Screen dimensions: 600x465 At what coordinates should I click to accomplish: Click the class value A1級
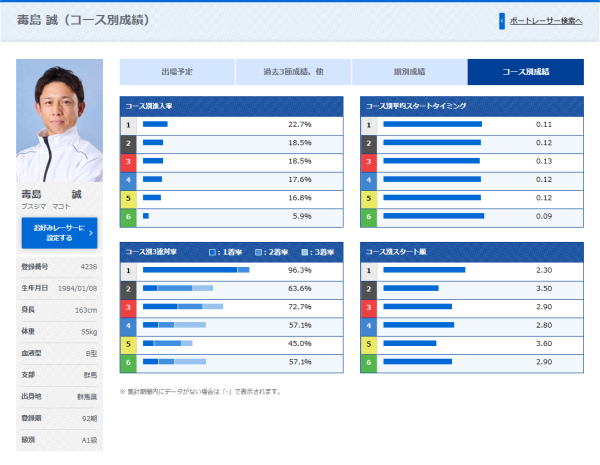pos(89,441)
